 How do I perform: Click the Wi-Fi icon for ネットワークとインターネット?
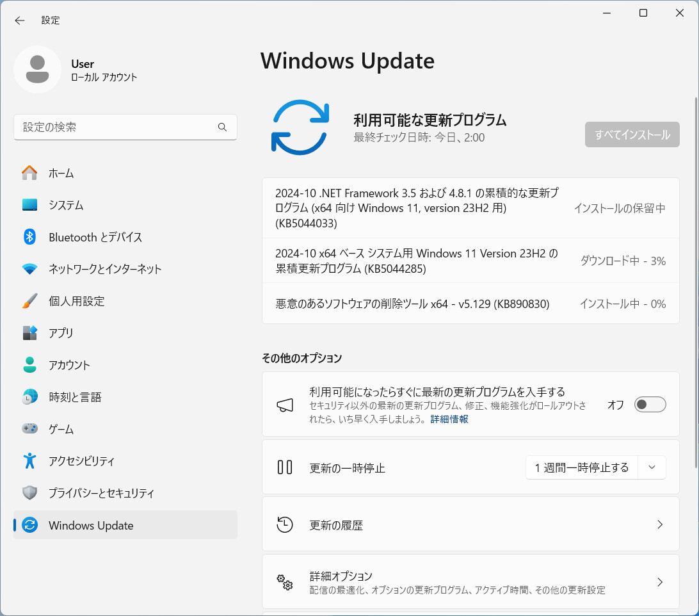click(x=29, y=269)
